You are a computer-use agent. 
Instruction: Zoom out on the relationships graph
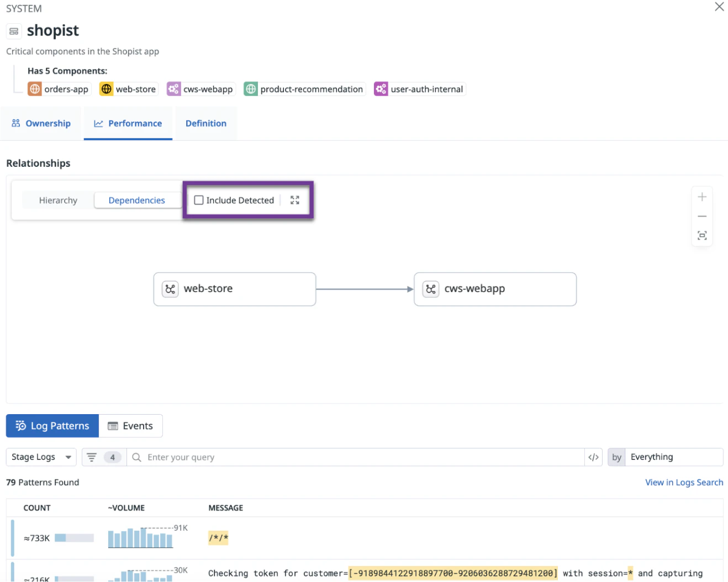702,216
